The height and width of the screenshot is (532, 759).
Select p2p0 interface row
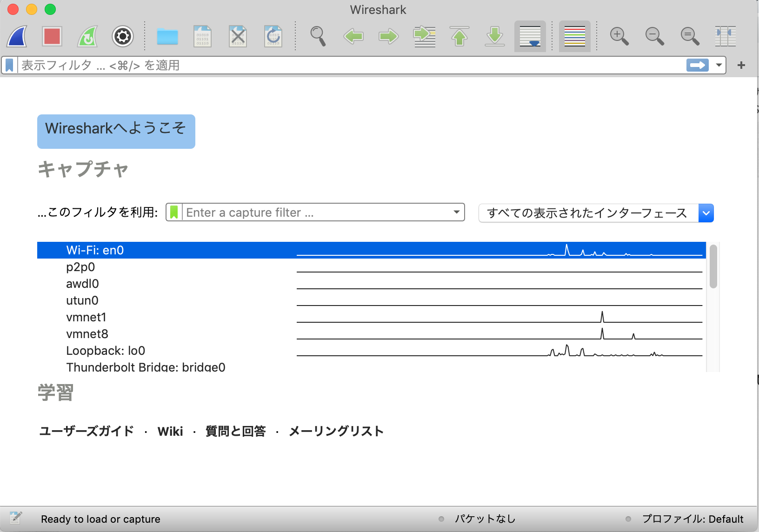(x=371, y=267)
